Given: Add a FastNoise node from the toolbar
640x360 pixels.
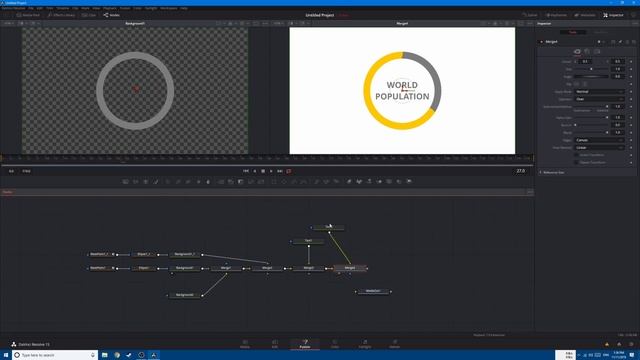Looking at the screenshot, I should (136, 181).
